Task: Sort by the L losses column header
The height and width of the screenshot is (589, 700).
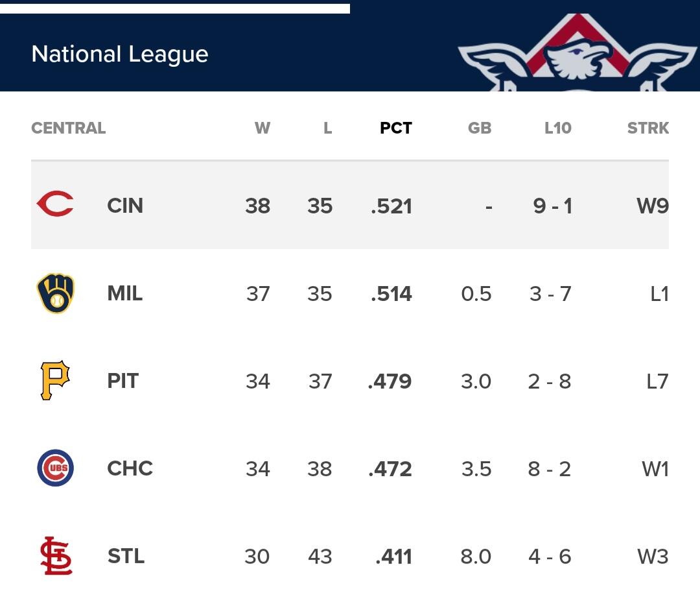Action: [x=327, y=128]
